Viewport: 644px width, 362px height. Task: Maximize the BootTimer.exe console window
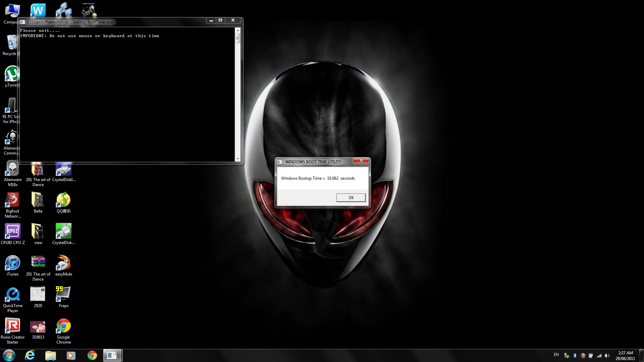click(x=220, y=20)
